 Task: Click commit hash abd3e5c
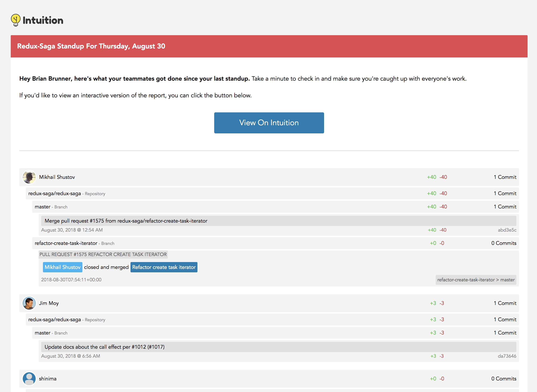click(507, 230)
